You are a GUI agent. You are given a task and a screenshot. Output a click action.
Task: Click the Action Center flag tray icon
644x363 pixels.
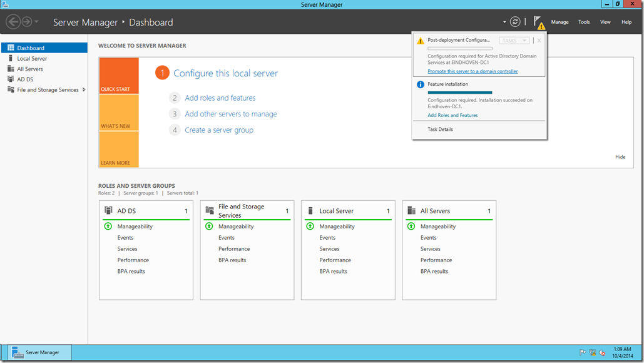tap(583, 352)
